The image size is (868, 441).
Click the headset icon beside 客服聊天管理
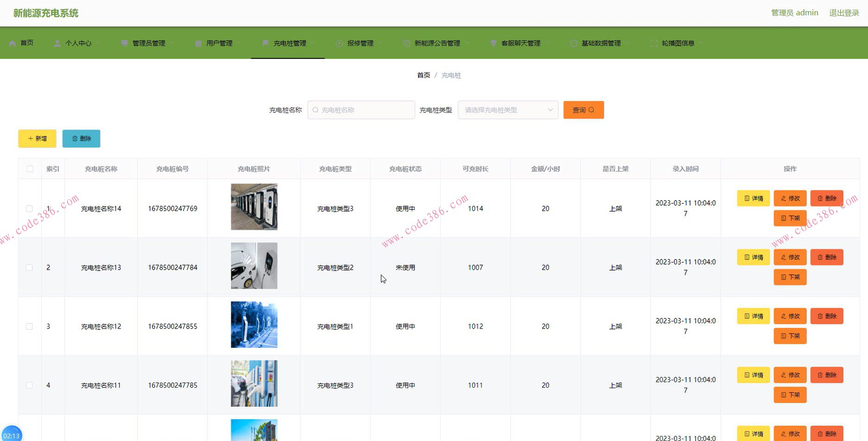coord(493,43)
